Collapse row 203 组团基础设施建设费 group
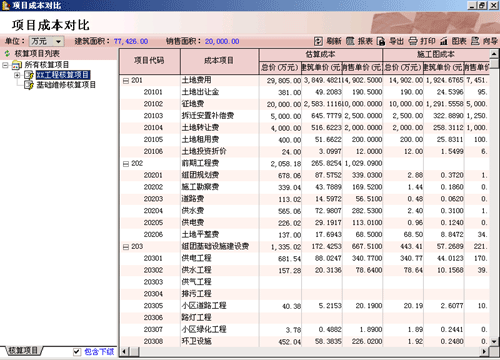 tap(126, 247)
